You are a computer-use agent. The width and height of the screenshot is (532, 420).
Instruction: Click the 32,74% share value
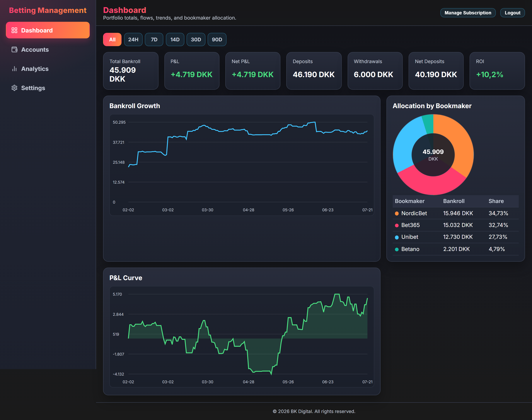tap(498, 225)
